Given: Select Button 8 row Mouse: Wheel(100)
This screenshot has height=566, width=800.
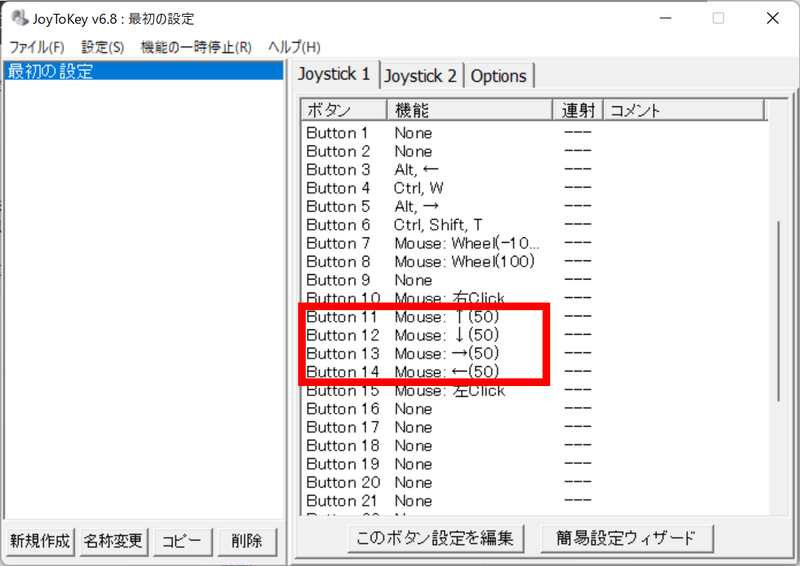Looking at the screenshot, I should (x=534, y=262).
